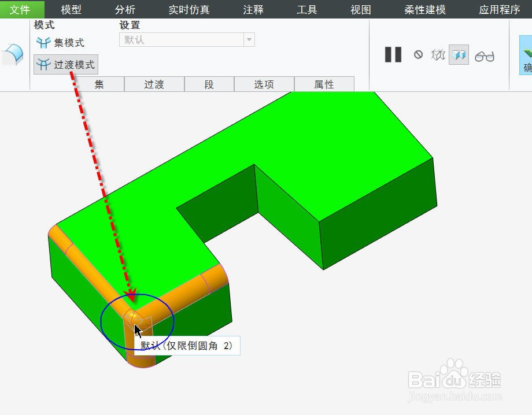Switch to the 过渡 dashboard tab
The image size is (532, 415).
coord(154,84)
